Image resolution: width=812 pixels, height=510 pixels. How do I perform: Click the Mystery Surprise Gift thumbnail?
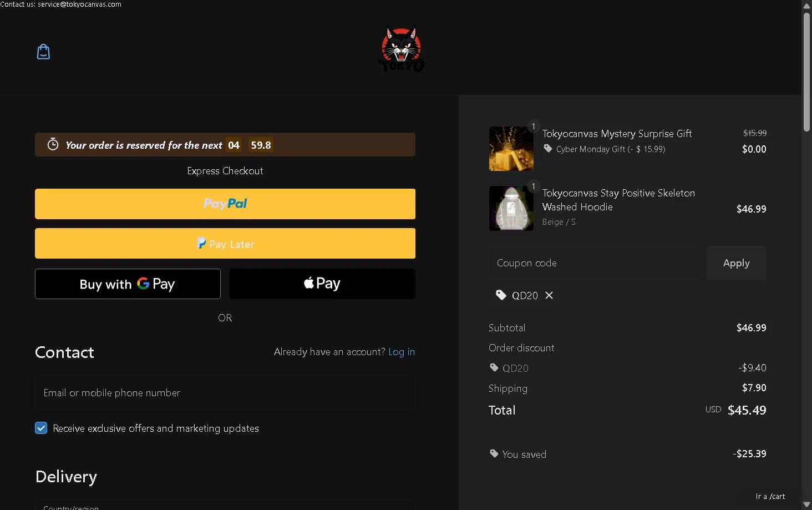511,149
